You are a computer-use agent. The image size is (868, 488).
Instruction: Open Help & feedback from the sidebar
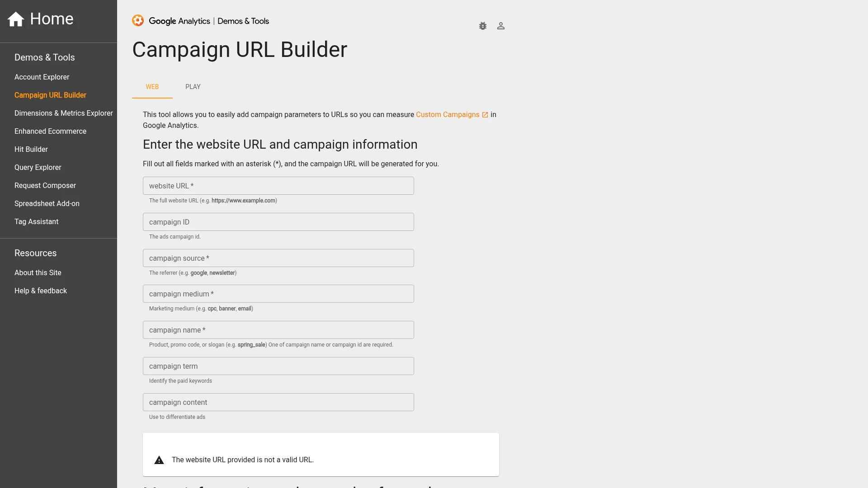coord(41,291)
